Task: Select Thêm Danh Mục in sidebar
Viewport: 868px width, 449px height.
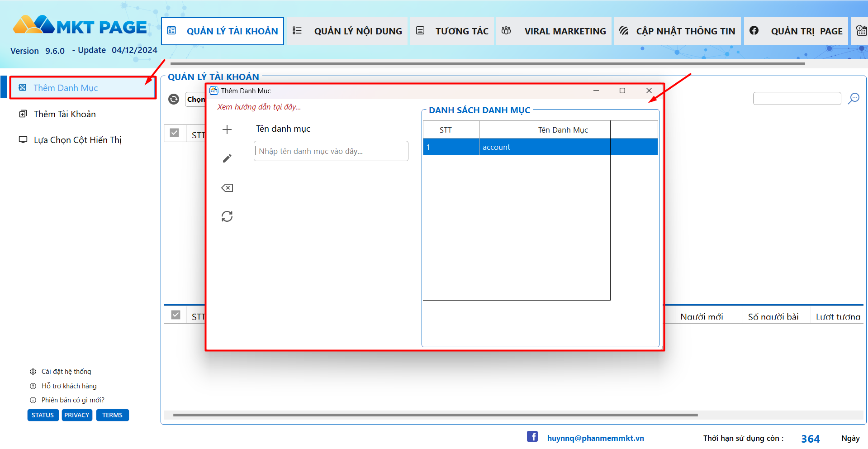Action: coord(83,88)
